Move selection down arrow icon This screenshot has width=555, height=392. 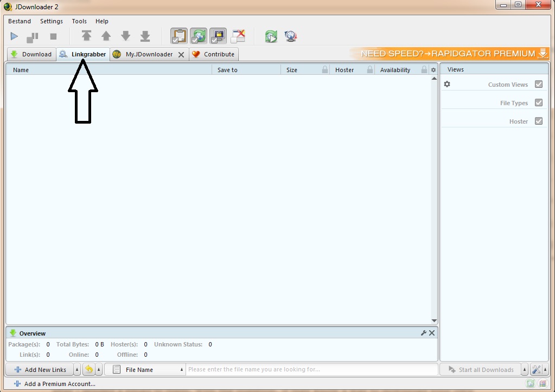click(126, 36)
